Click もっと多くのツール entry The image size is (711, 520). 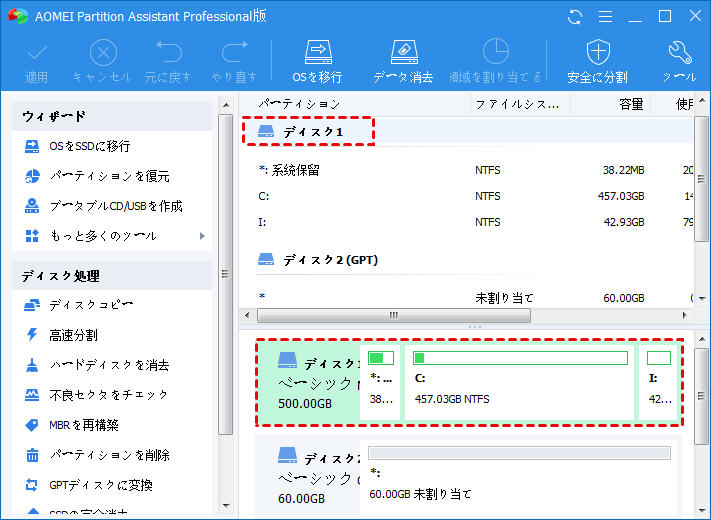pos(103,236)
